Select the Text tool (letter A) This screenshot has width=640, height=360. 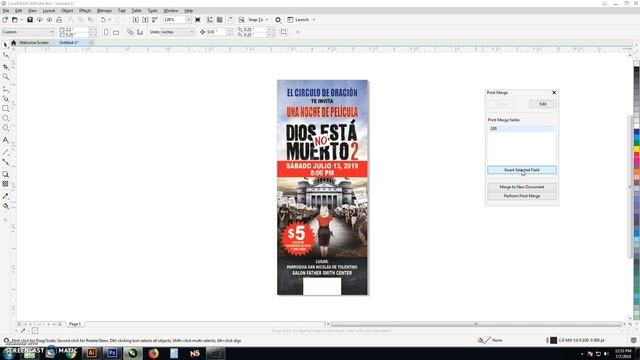tap(6, 140)
